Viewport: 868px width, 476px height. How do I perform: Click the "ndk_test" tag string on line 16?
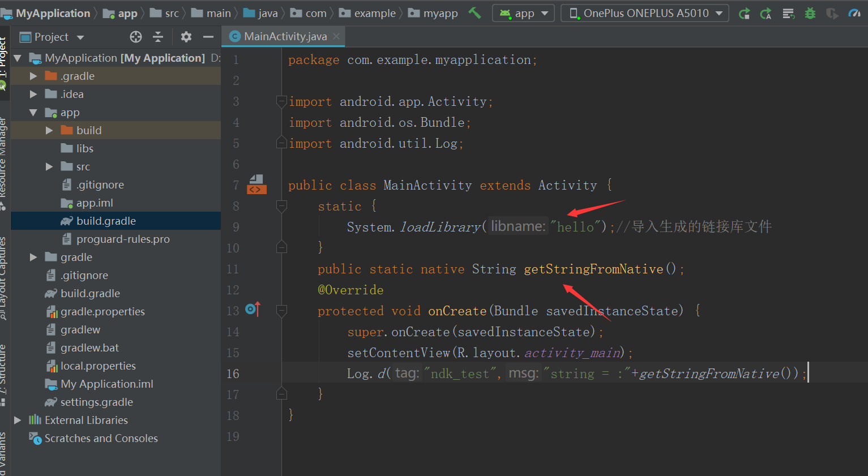click(459, 374)
